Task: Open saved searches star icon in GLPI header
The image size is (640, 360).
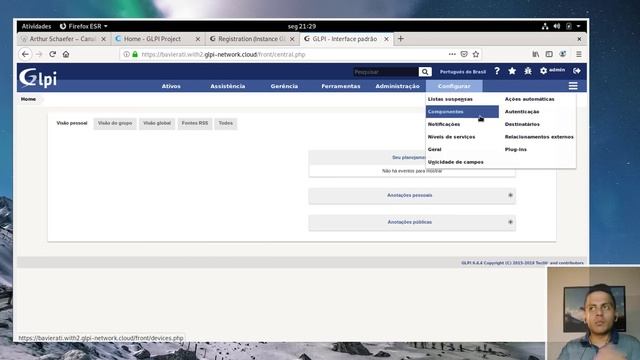Action: pyautogui.click(x=512, y=71)
